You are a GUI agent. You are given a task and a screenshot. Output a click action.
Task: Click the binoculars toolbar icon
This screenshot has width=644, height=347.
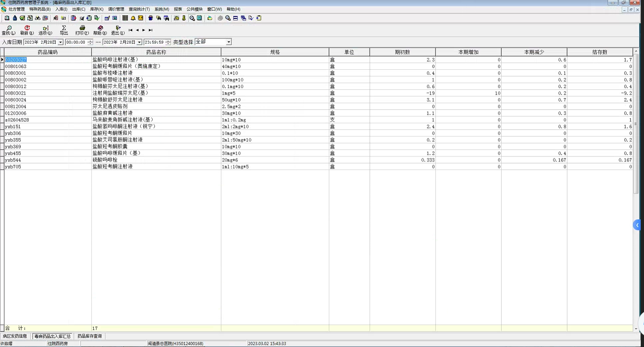(x=38, y=18)
